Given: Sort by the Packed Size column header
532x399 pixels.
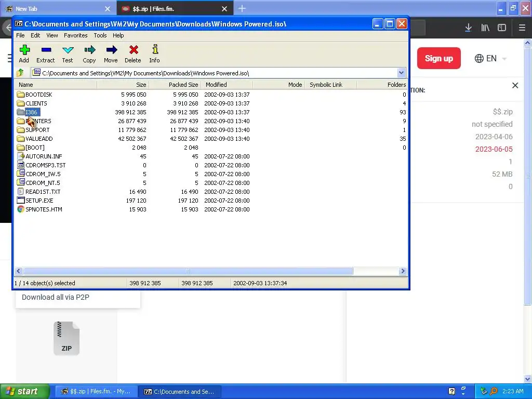Looking at the screenshot, I should pos(175,85).
